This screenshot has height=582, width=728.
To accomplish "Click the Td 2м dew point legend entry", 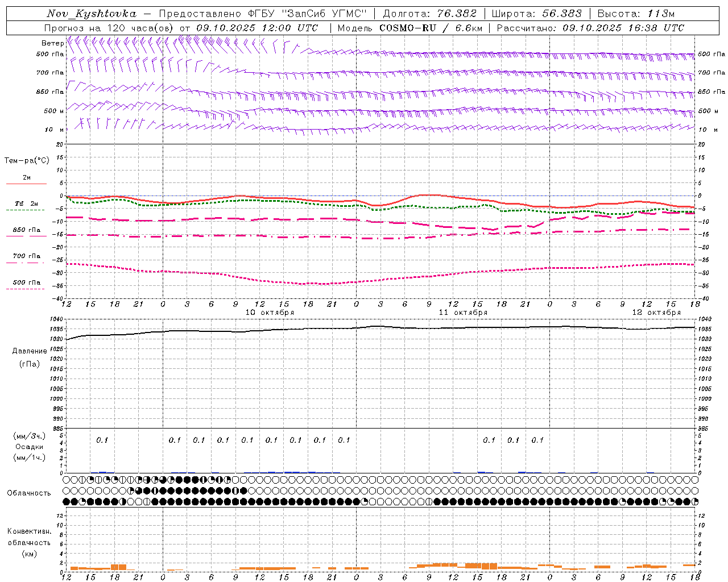I will coord(26,203).
